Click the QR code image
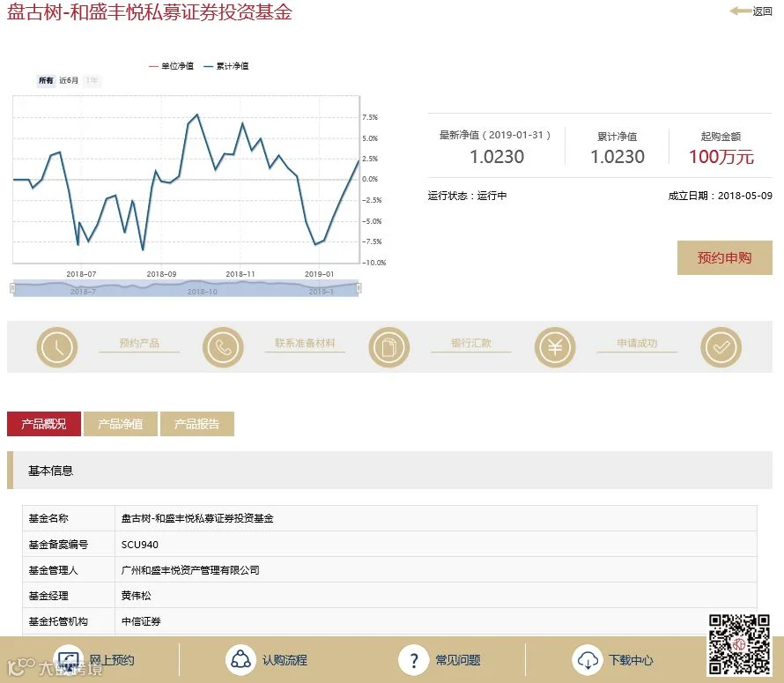This screenshot has width=784, height=683. (739, 644)
